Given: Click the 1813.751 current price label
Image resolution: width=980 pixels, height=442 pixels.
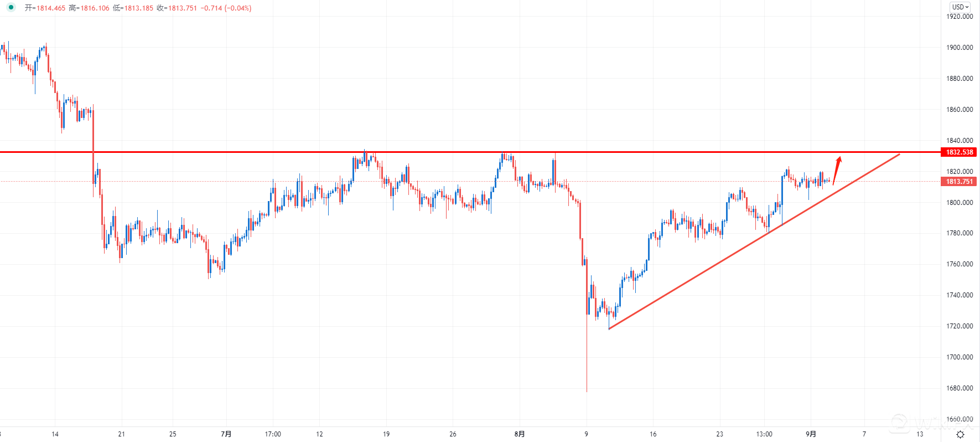Looking at the screenshot, I should (x=959, y=182).
